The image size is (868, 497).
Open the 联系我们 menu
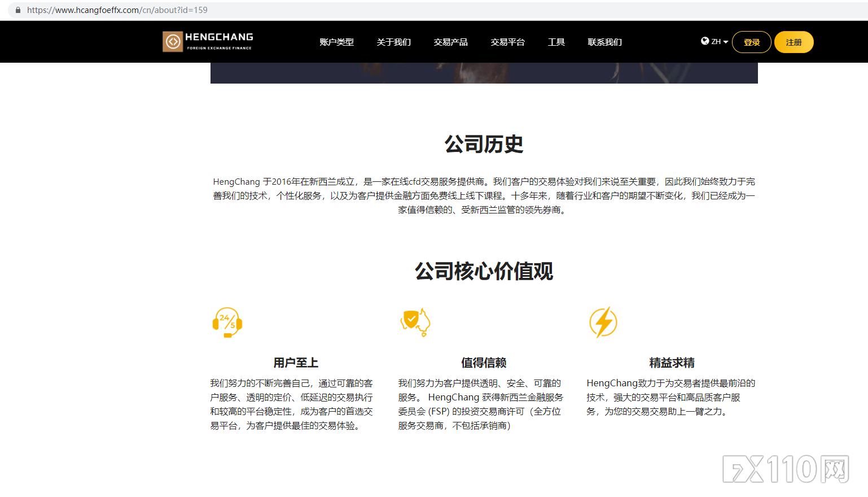coord(604,42)
